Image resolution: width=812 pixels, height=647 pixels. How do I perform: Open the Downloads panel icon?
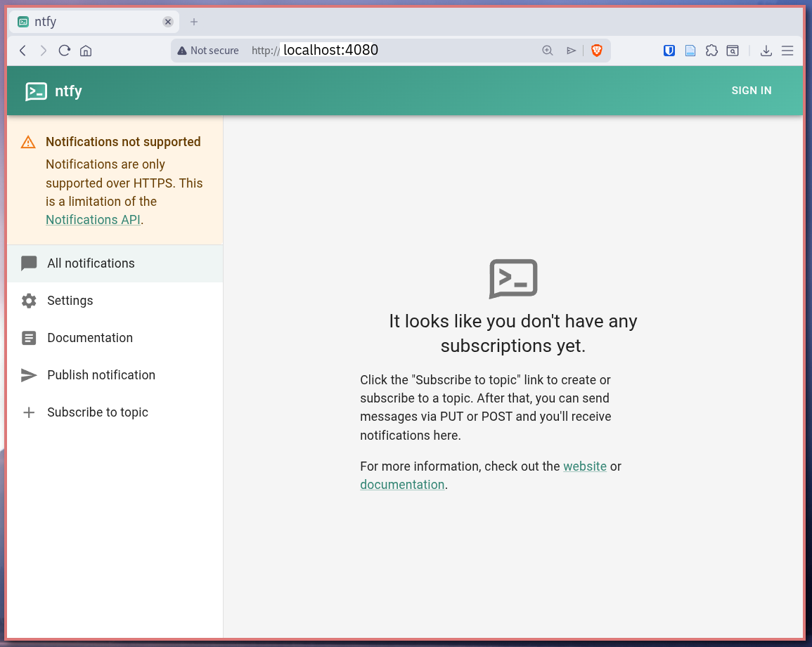[766, 50]
